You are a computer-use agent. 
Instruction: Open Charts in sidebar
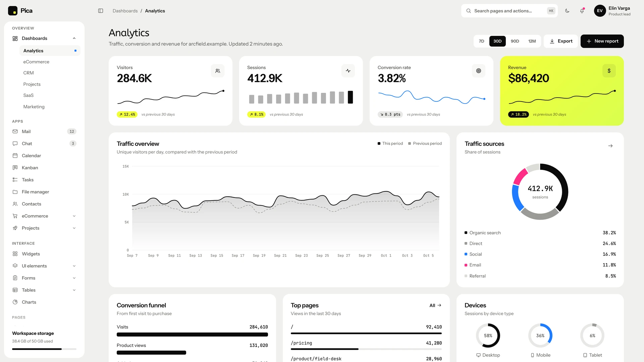click(44, 302)
